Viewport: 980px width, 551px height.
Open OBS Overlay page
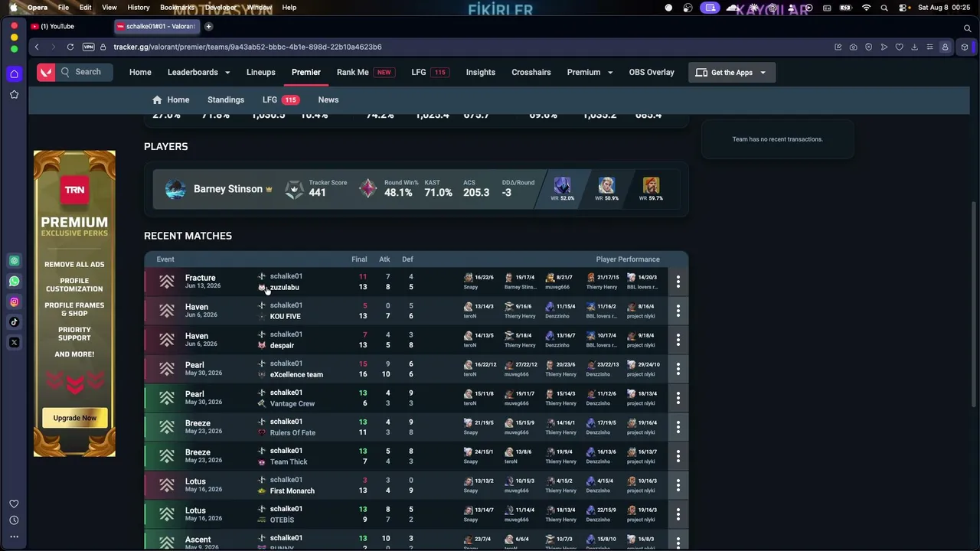coord(652,72)
